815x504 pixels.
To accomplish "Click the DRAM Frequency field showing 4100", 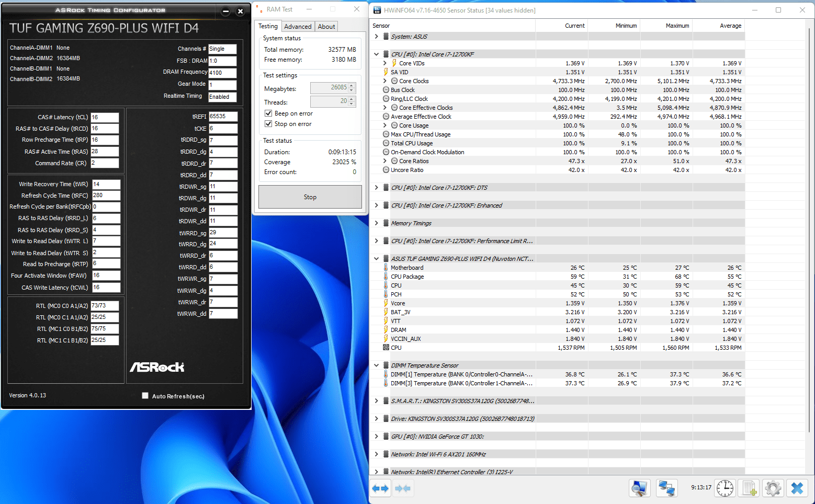I will (x=222, y=73).
